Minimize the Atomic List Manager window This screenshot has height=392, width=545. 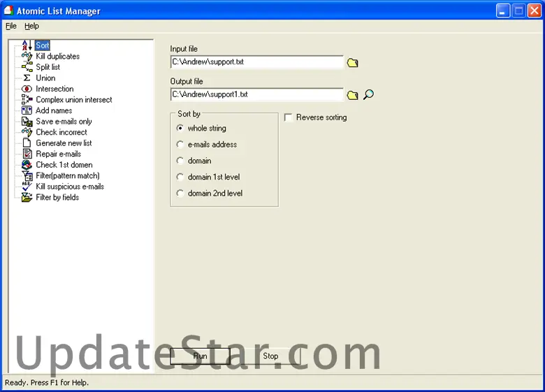(502, 10)
